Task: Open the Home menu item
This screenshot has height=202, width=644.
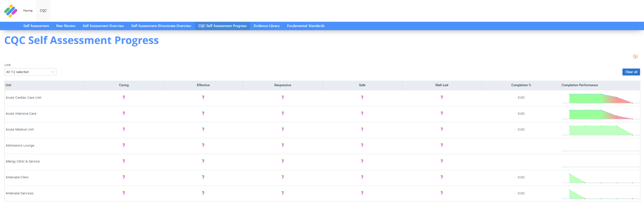Action: point(28,10)
